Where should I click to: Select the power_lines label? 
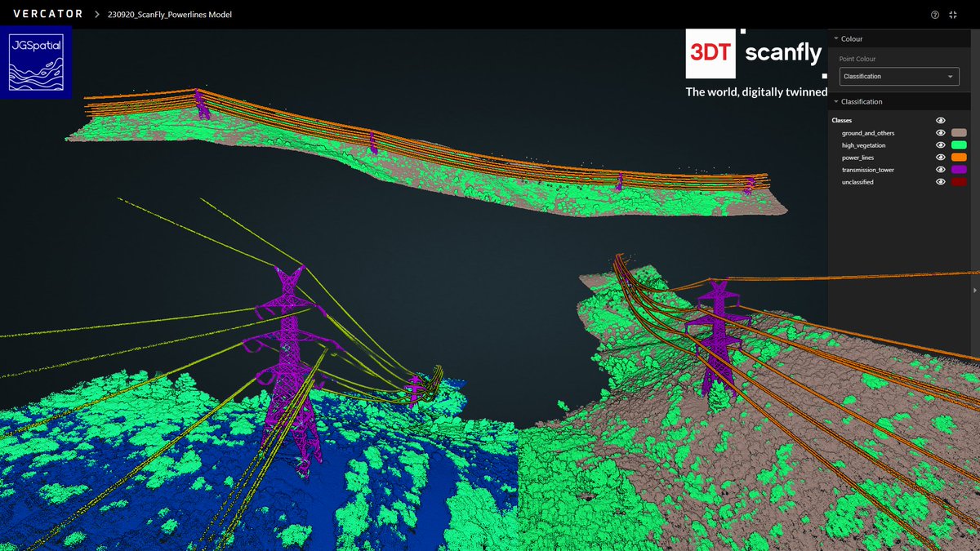pyautogui.click(x=857, y=158)
